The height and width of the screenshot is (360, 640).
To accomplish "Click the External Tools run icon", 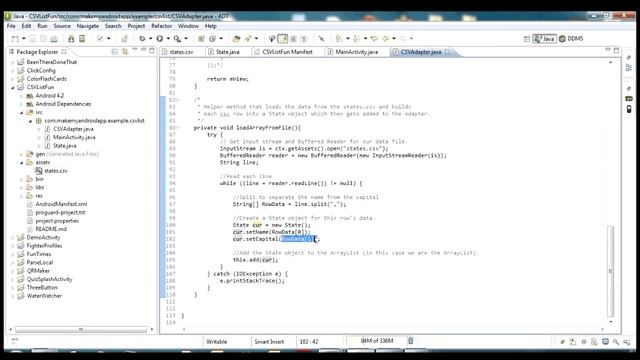I will coord(177,39).
